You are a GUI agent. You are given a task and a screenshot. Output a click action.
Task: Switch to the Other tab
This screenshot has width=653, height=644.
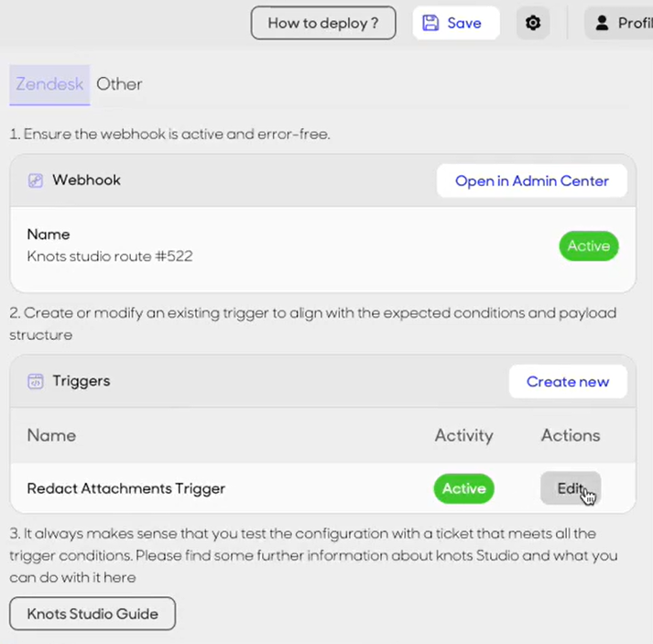tap(119, 84)
